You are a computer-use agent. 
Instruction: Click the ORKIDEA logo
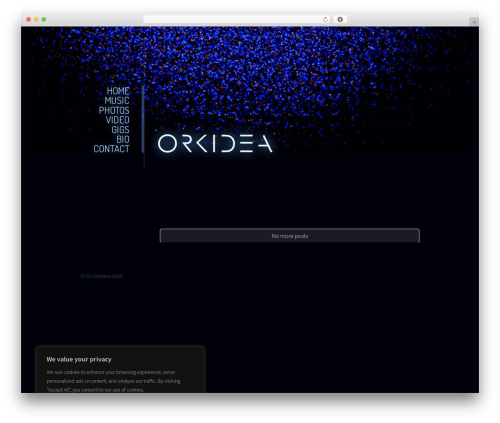(x=215, y=144)
